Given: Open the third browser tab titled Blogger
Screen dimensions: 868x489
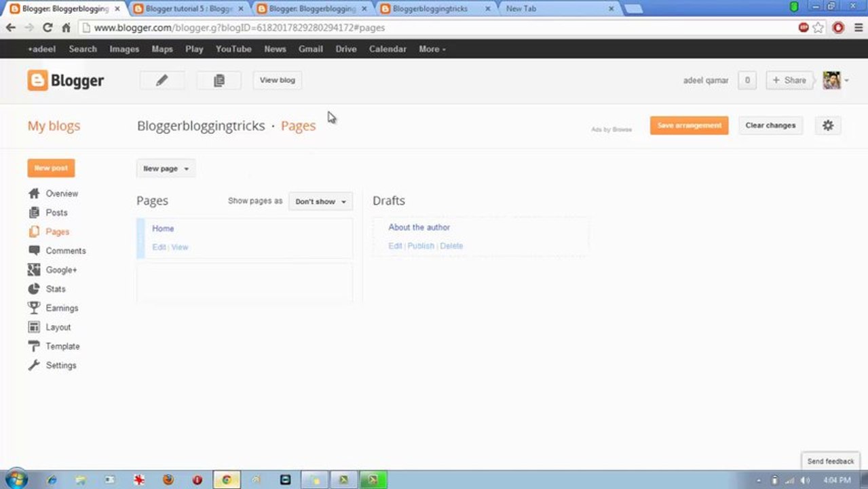Looking at the screenshot, I should coord(311,9).
